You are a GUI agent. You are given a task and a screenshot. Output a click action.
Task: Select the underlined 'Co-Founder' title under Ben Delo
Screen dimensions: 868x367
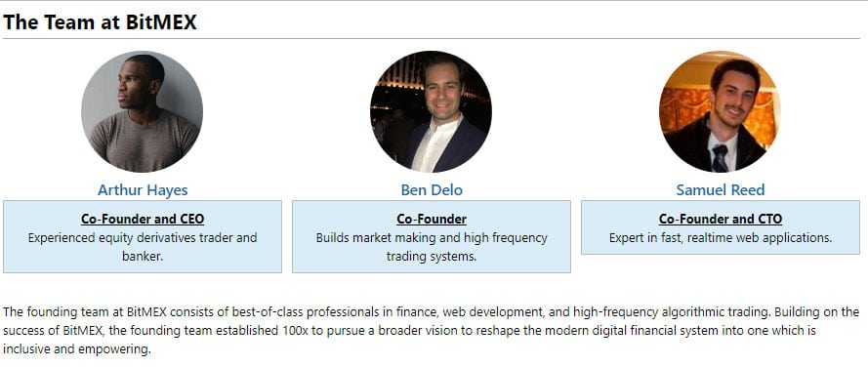[x=432, y=220]
